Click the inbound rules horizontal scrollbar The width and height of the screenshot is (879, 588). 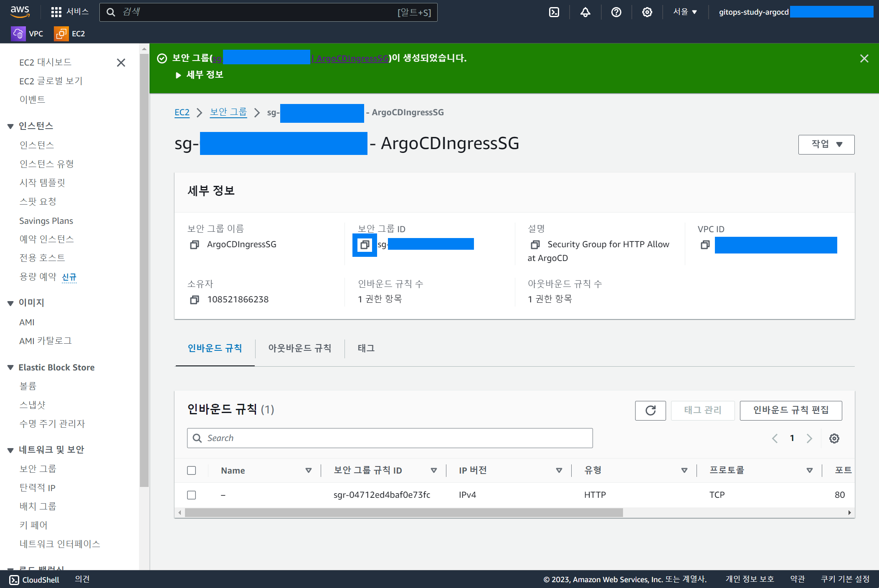coord(403,513)
